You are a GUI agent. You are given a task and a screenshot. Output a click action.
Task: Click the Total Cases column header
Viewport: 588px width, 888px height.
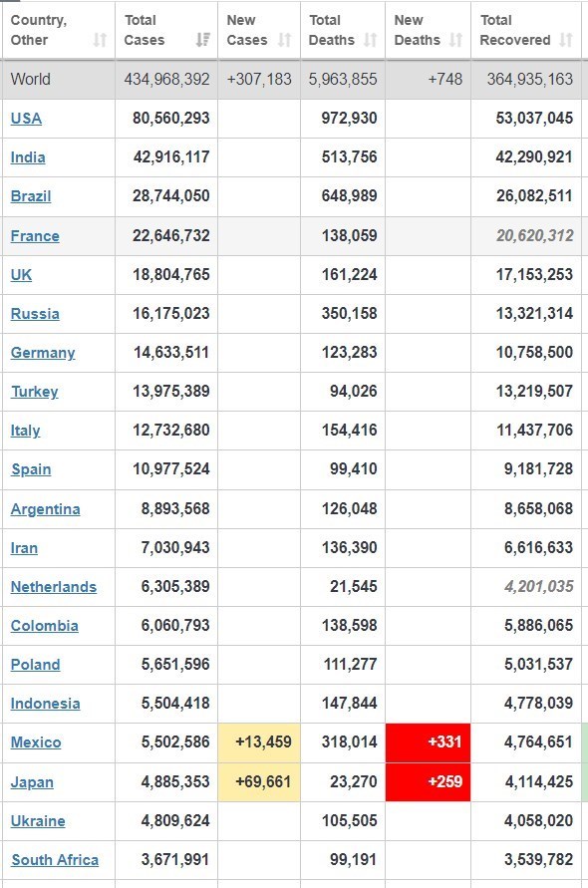(145, 30)
